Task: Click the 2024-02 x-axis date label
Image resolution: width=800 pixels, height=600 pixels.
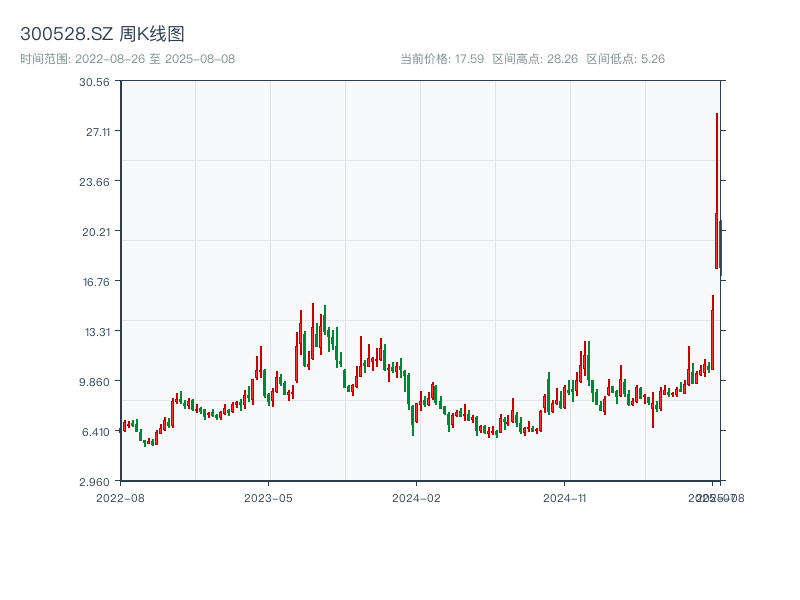Action: (416, 497)
